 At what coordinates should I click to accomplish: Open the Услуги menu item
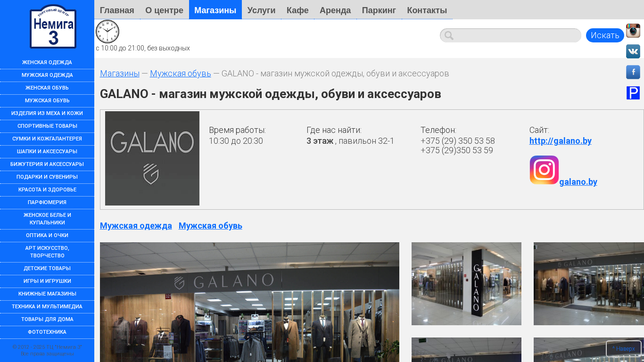(261, 10)
